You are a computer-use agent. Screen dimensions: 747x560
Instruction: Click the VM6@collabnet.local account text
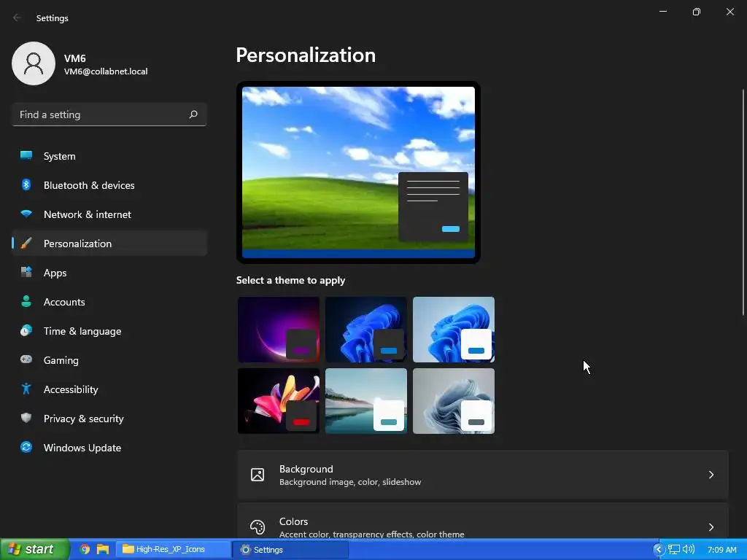point(106,71)
